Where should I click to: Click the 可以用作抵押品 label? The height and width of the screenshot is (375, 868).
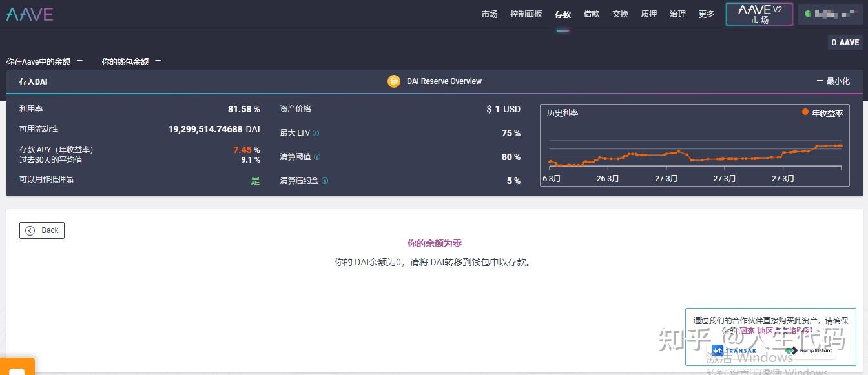coord(46,179)
